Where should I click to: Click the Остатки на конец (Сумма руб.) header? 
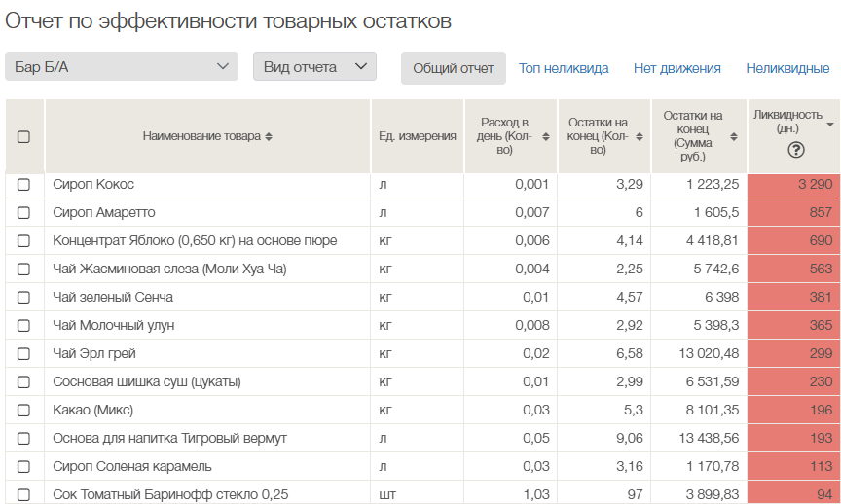pyautogui.click(x=698, y=136)
